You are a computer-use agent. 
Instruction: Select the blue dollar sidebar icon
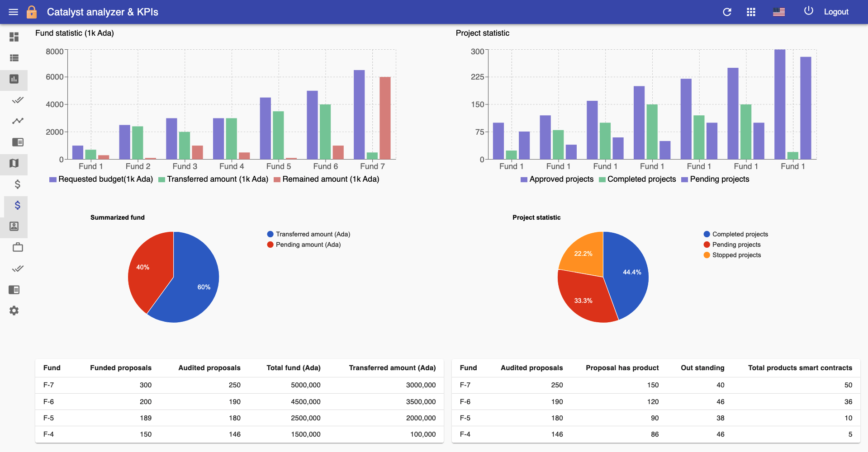click(x=18, y=205)
